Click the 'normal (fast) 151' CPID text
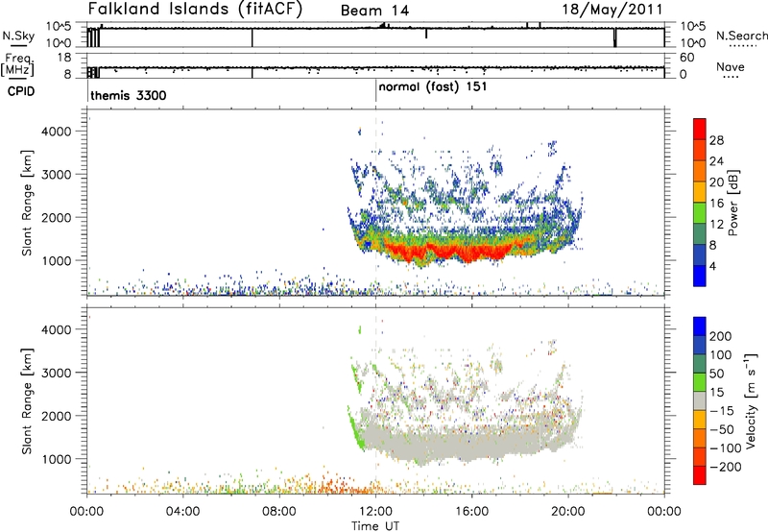This screenshot has width=768, height=532. tap(433, 86)
